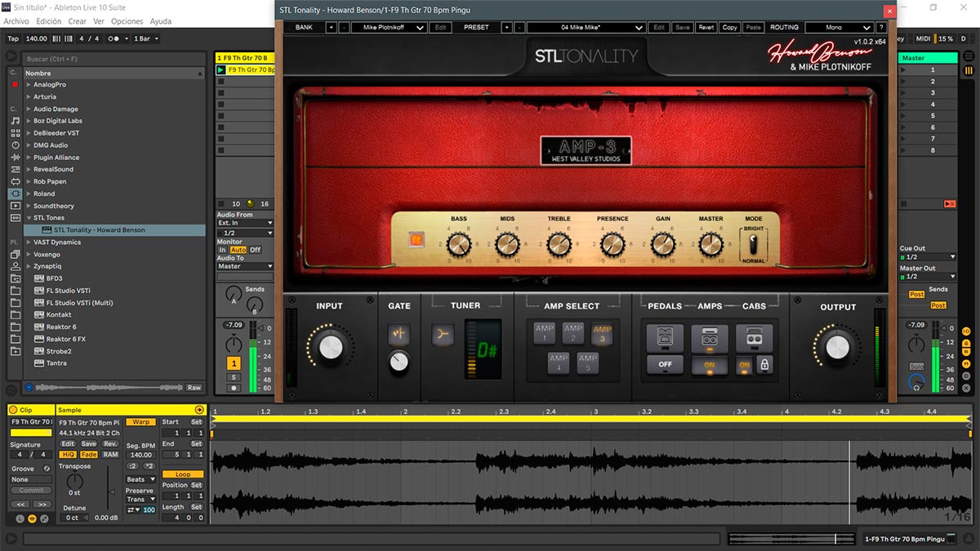Click the Copy button in plugin header
980x551 pixels.
[729, 27]
